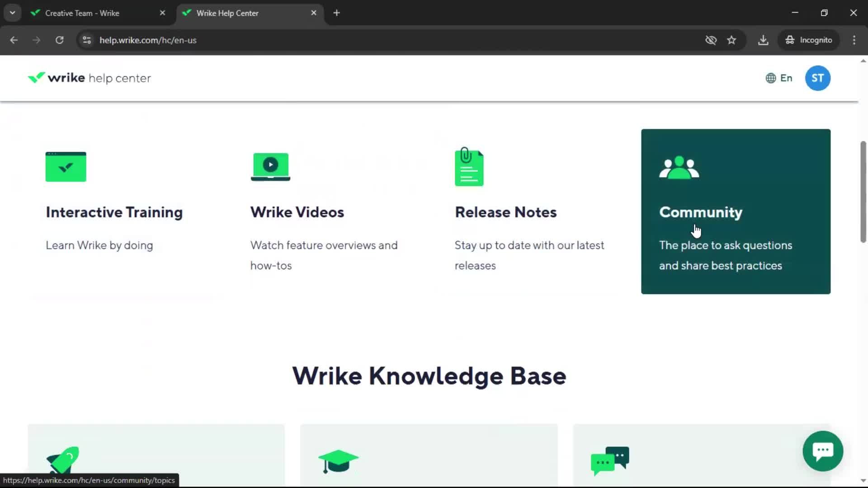The image size is (868, 488).
Task: Click the scrollbar down arrow
Action: tap(863, 481)
